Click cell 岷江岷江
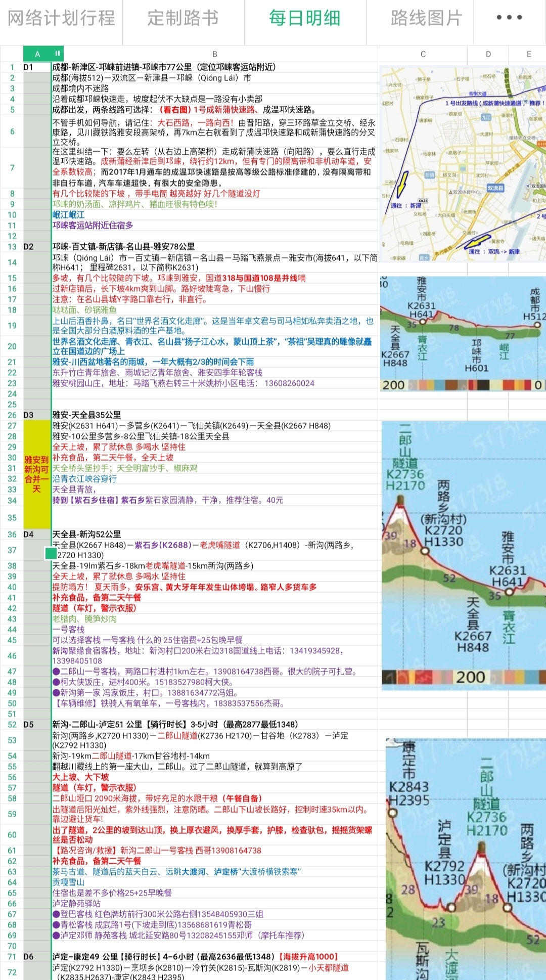The width and height of the screenshot is (546, 980). (214, 215)
